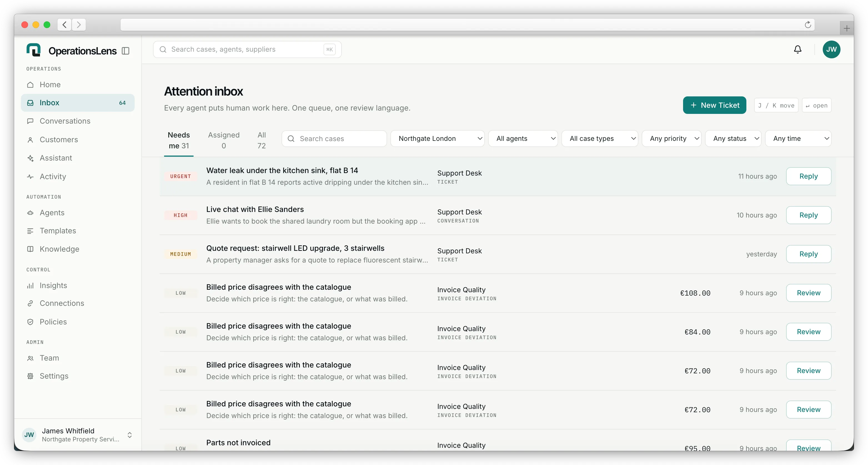
Task: Open the All agents filter
Action: coord(523,139)
